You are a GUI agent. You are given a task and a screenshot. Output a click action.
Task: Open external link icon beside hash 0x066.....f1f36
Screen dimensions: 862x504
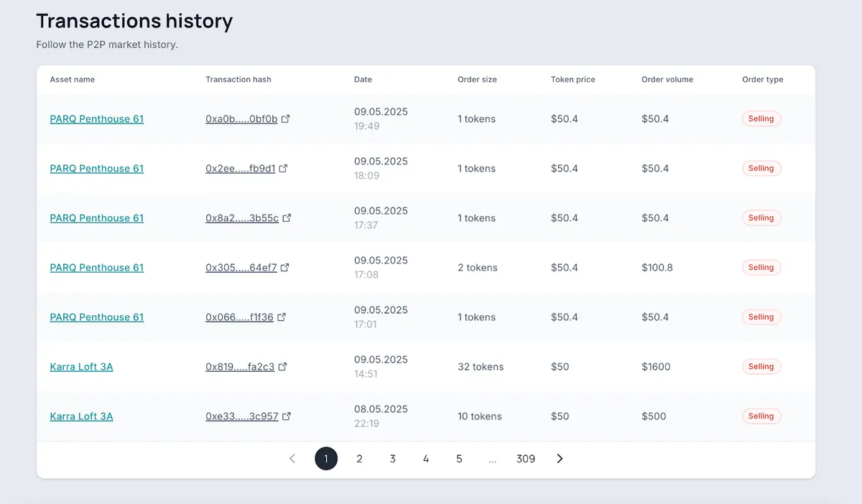coord(282,317)
